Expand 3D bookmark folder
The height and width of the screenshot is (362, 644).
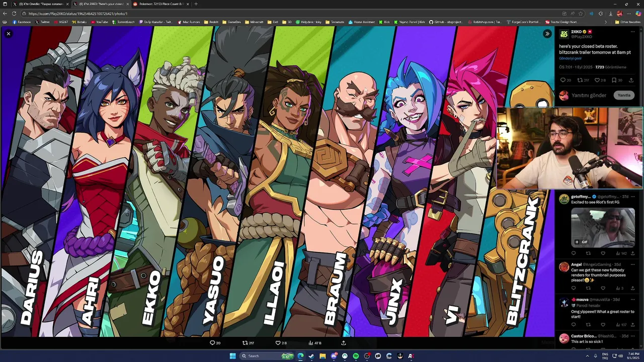[287, 22]
